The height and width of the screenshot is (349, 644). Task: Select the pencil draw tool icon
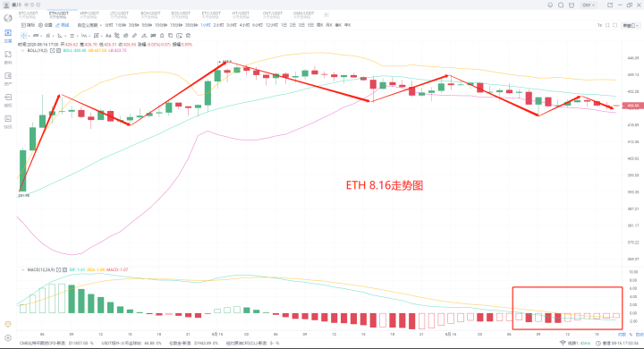click(135, 36)
